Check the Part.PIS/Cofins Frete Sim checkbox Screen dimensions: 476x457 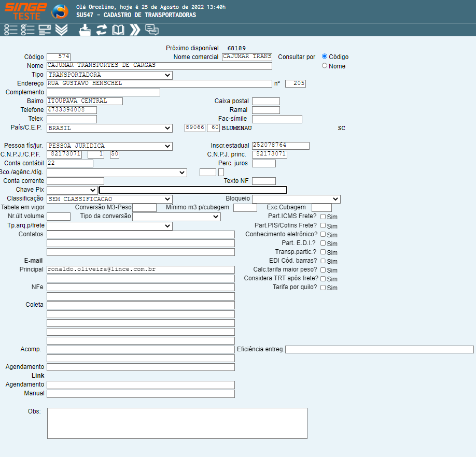click(323, 225)
